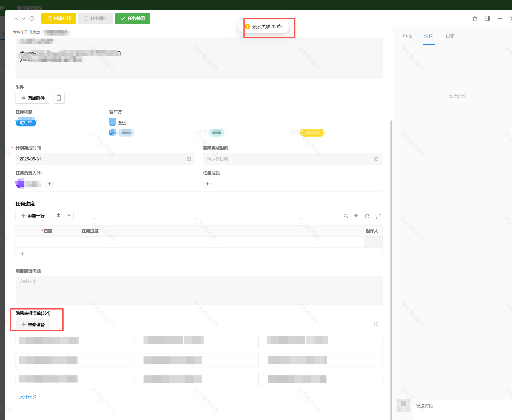This screenshot has height=420, width=512.
Task: Switch to the 日志 tab
Action: click(450, 36)
